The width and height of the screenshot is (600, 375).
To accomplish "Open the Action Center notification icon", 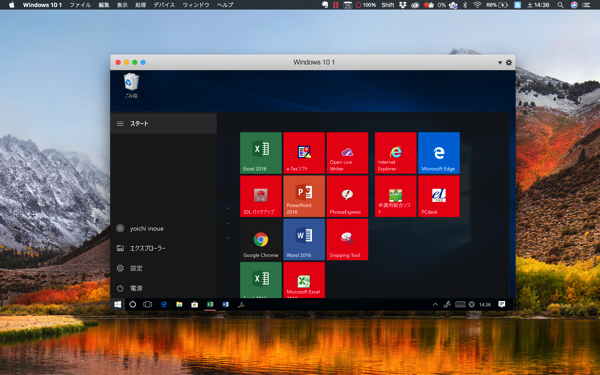I will point(502,304).
